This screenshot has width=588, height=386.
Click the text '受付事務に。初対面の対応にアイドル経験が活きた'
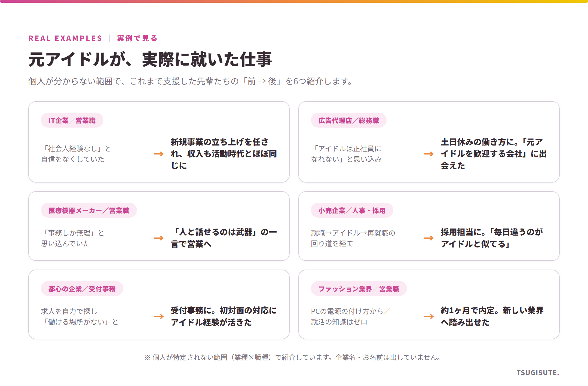tap(224, 316)
